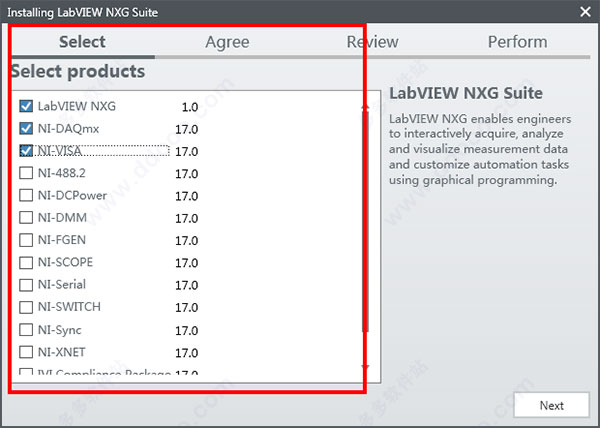Click the NI-DAQmx product name
The width and height of the screenshot is (600, 428).
pyautogui.click(x=68, y=129)
